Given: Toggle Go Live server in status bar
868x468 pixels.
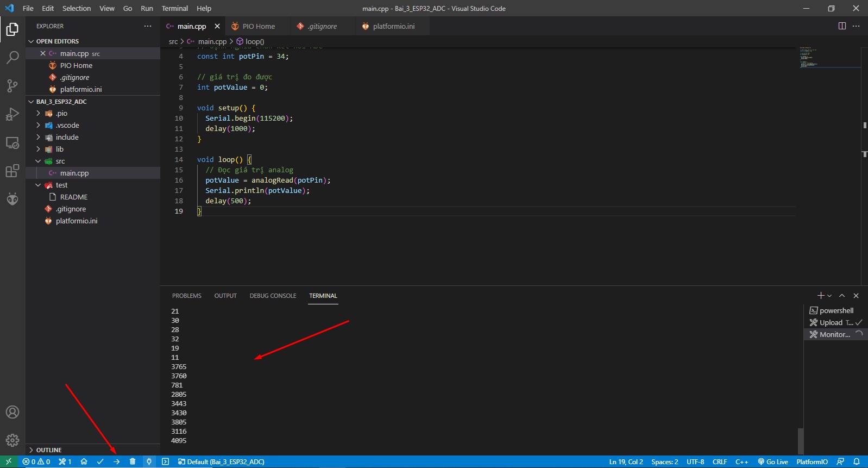Looking at the screenshot, I should point(773,461).
